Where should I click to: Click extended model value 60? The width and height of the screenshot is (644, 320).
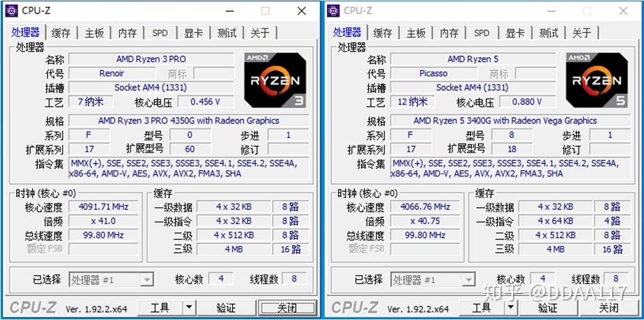(190, 149)
